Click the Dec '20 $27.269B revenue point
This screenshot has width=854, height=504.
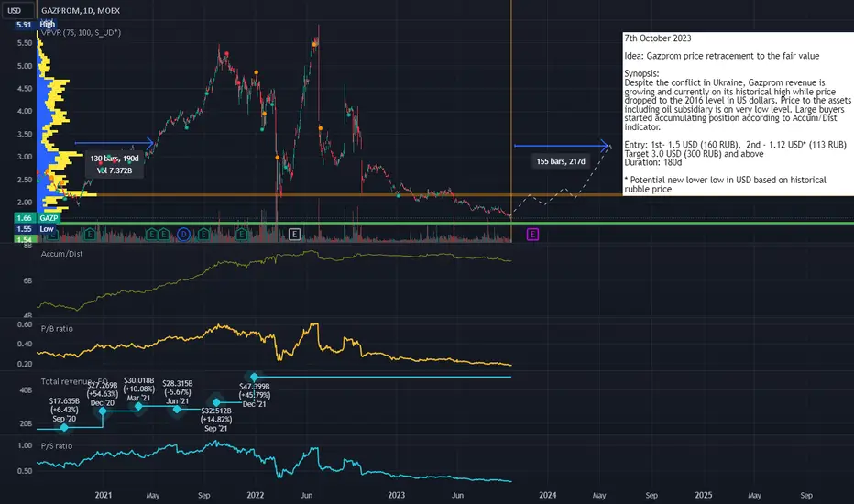(x=103, y=411)
